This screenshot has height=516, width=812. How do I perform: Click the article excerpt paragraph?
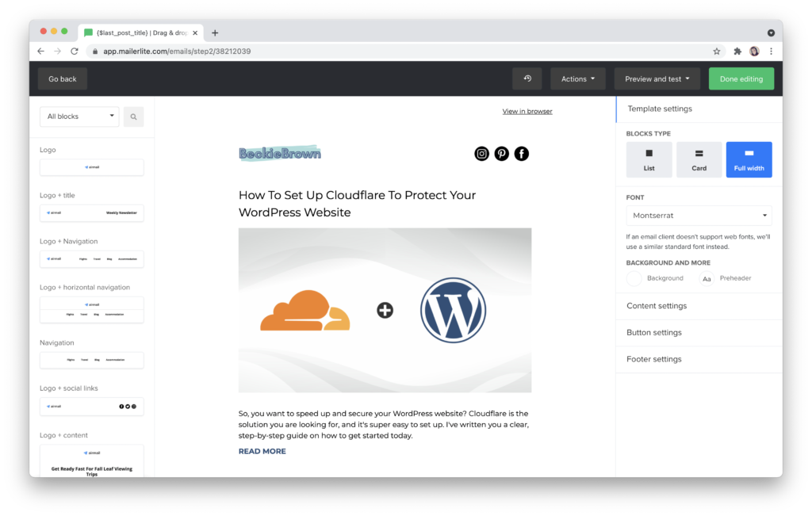384,424
